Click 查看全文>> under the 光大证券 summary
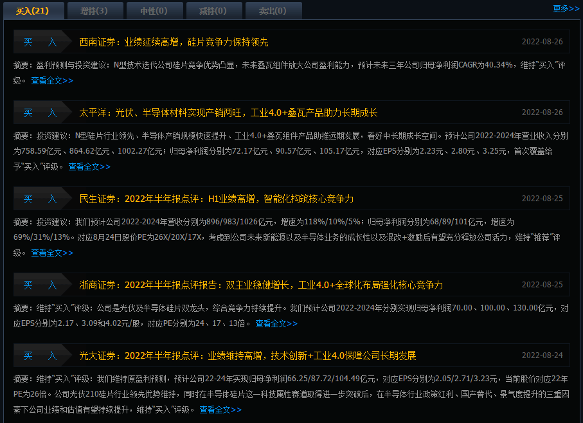This screenshot has height=423, width=583. point(220,410)
